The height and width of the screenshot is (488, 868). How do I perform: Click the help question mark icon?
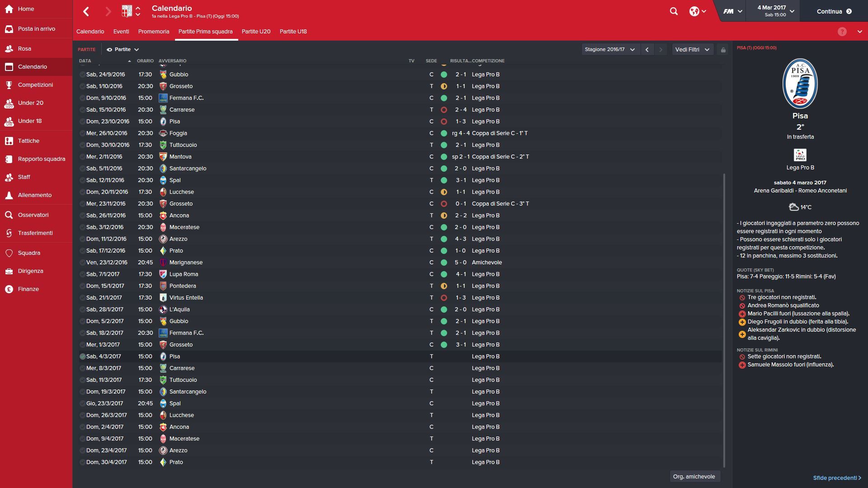(842, 32)
